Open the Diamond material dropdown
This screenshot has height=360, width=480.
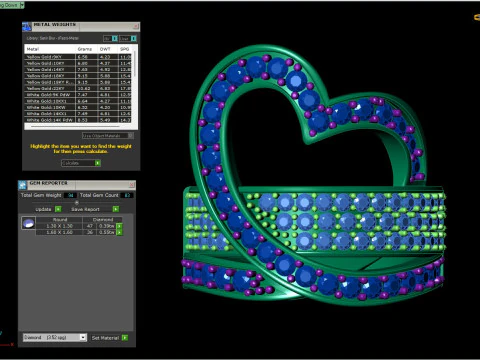tap(83, 337)
